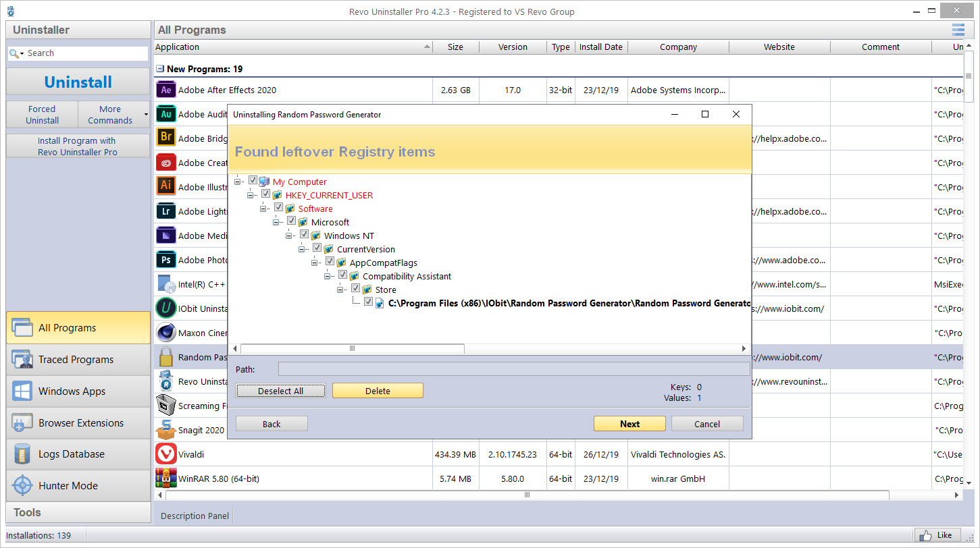Collapse the Windows NT node
The height and width of the screenshot is (548, 980).
(288, 236)
